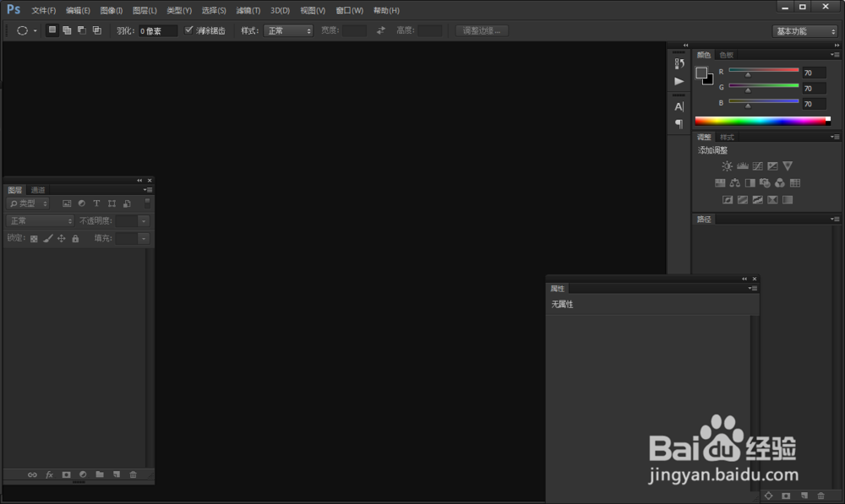Flip the layer filtering on/off switch
The image size is (845, 504).
coord(147,203)
